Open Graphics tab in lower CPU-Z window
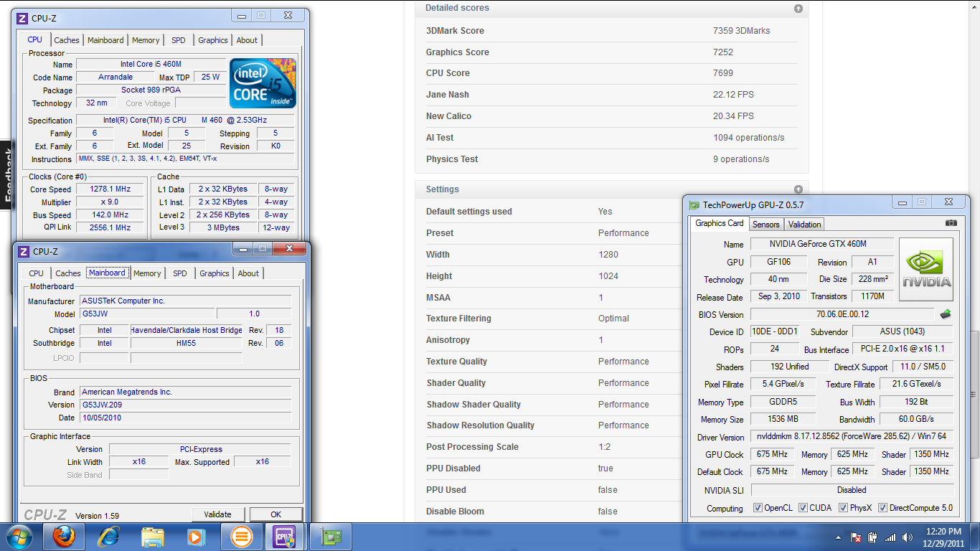The height and width of the screenshot is (551, 980). pos(215,273)
